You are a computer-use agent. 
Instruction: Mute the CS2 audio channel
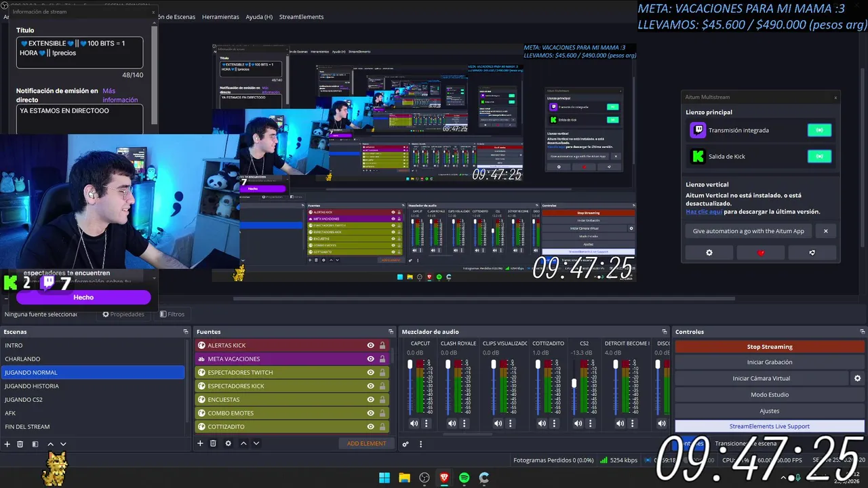click(x=578, y=423)
